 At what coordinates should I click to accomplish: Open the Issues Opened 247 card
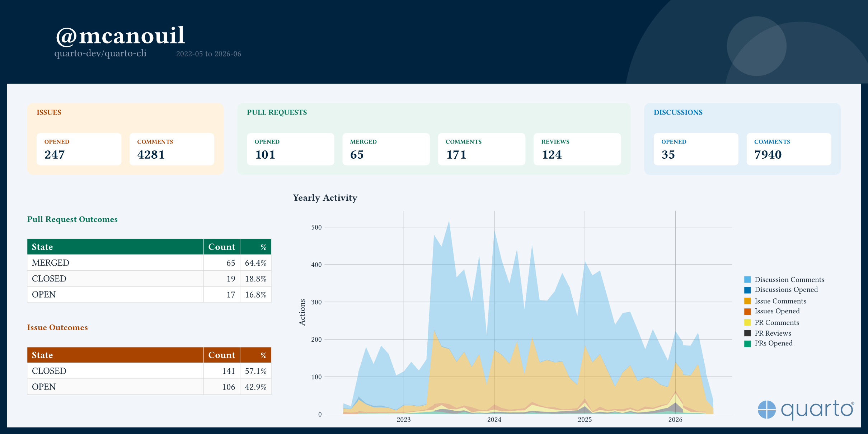pyautogui.click(x=79, y=149)
